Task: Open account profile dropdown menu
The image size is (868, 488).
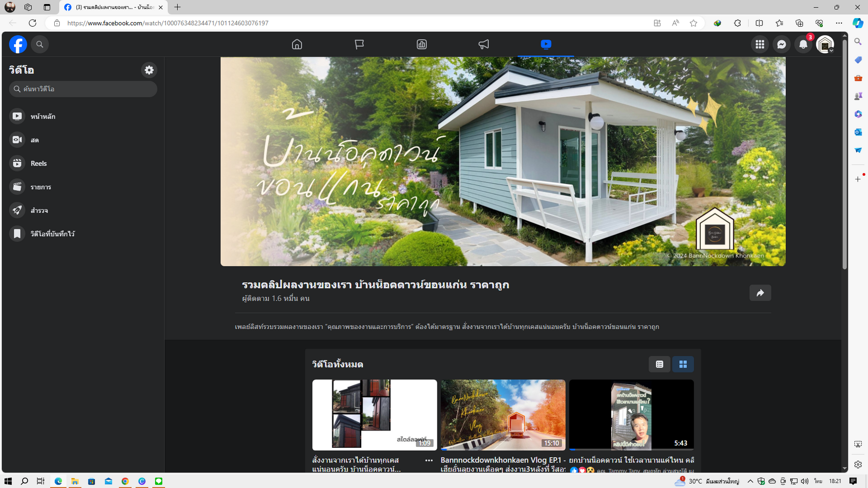Action: point(825,45)
